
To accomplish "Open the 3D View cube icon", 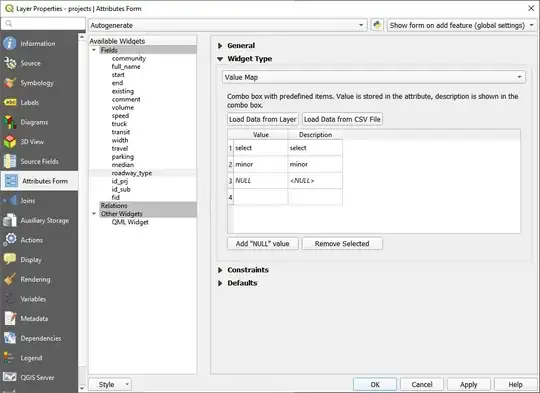I will (x=10, y=142).
